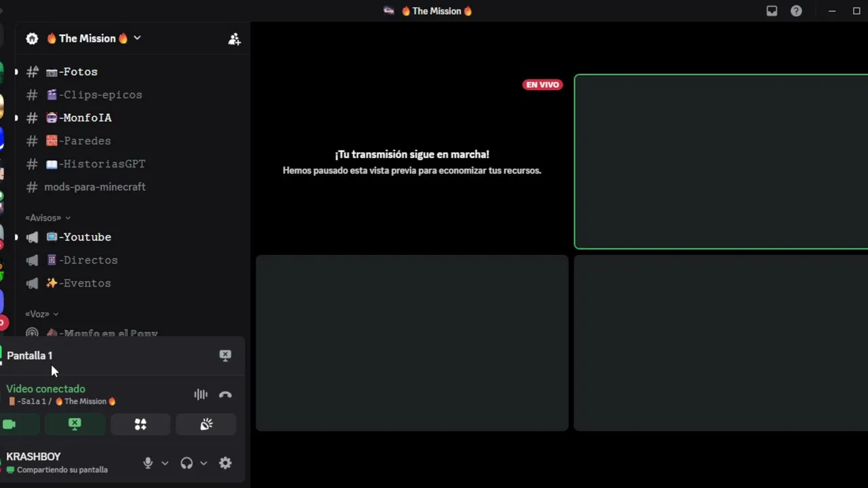The width and height of the screenshot is (868, 488).
Task: Click the message '¡Tu transmisión sigue en marcha!'
Action: (412, 155)
